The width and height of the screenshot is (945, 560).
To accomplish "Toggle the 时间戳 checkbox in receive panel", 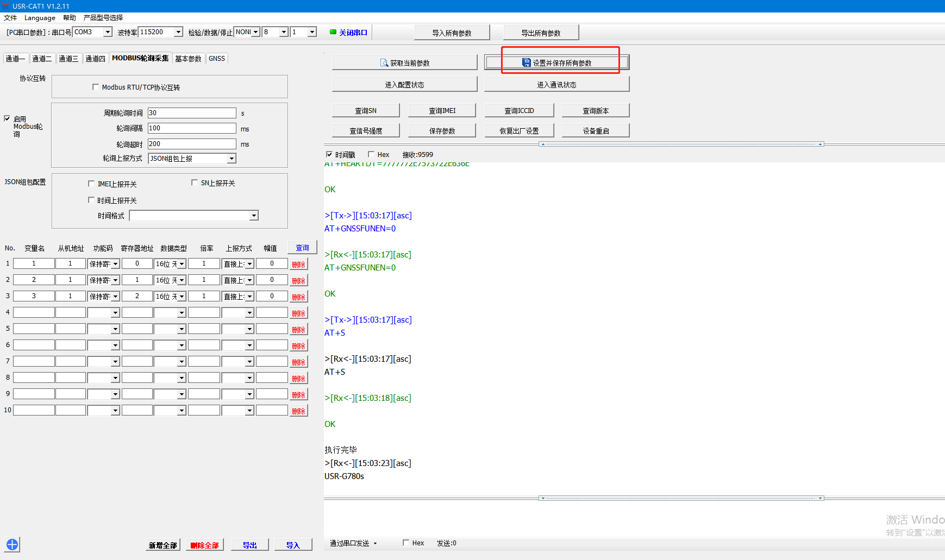I will pos(329,155).
